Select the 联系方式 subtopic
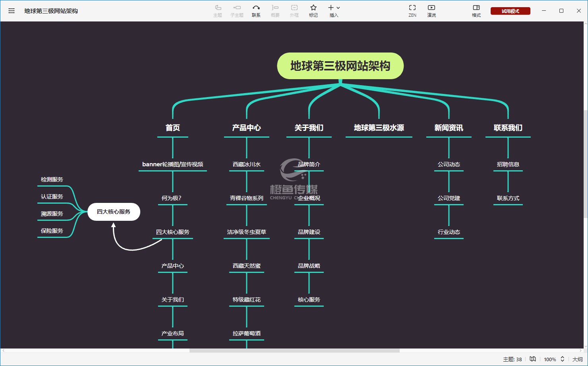588x366 pixels. (x=508, y=198)
